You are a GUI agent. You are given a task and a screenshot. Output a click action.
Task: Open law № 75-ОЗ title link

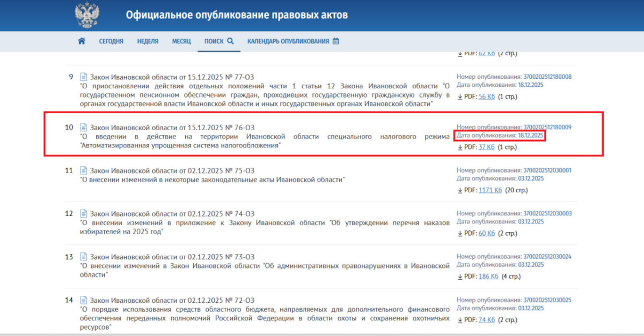pyautogui.click(x=172, y=170)
